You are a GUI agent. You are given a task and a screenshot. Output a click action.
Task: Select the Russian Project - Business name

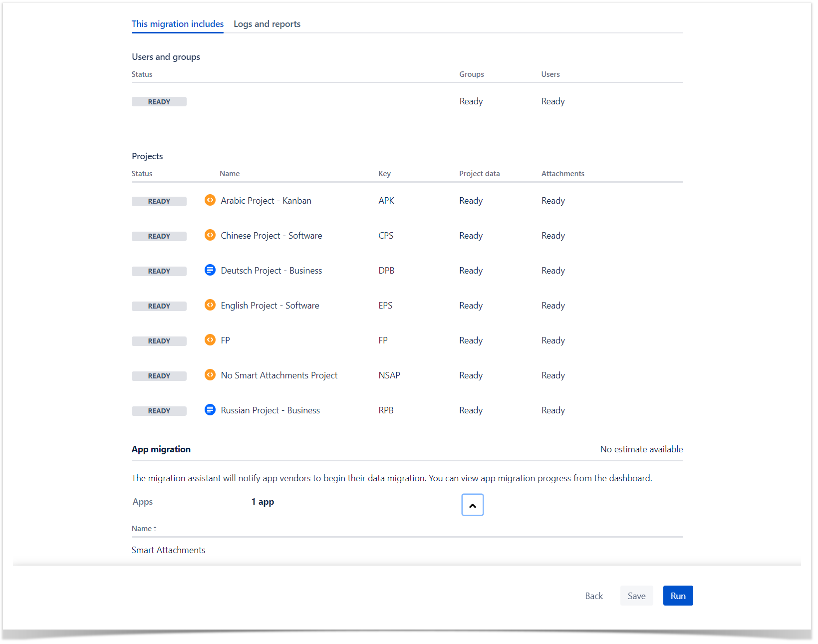coord(270,410)
